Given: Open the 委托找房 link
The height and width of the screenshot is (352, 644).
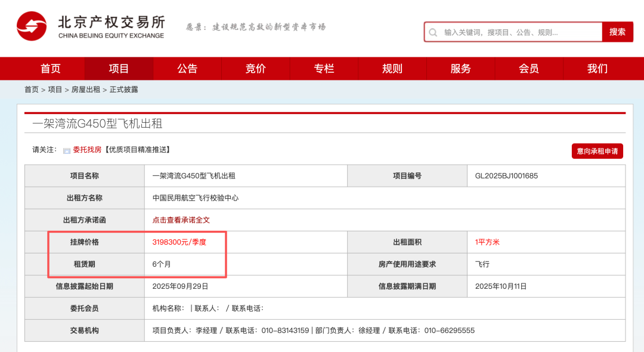Looking at the screenshot, I should click(x=87, y=150).
